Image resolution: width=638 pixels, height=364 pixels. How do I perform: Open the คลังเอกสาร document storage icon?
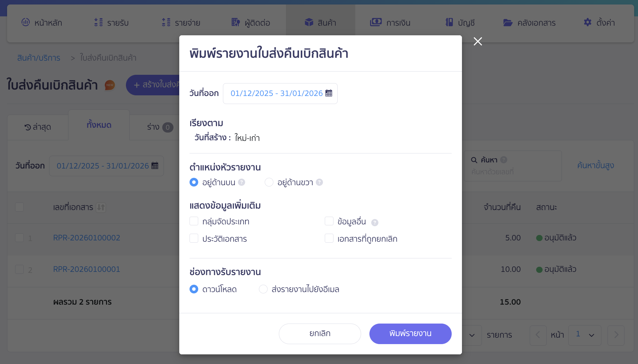tap(508, 22)
